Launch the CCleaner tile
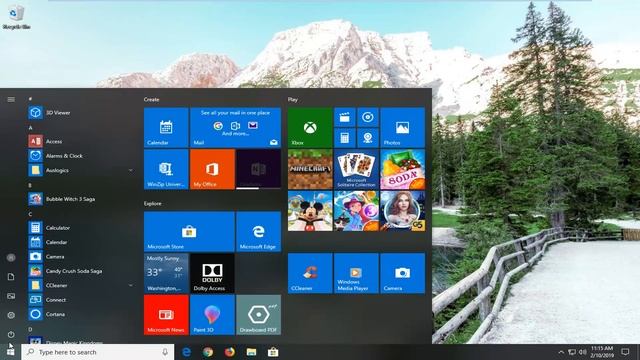This screenshot has height=360, width=640. tap(310, 273)
